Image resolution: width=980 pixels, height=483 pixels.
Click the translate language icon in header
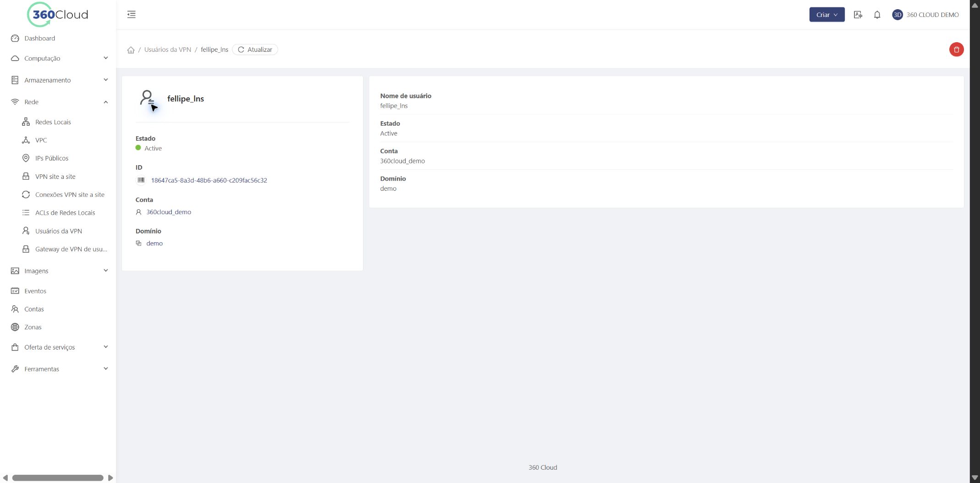click(x=858, y=15)
